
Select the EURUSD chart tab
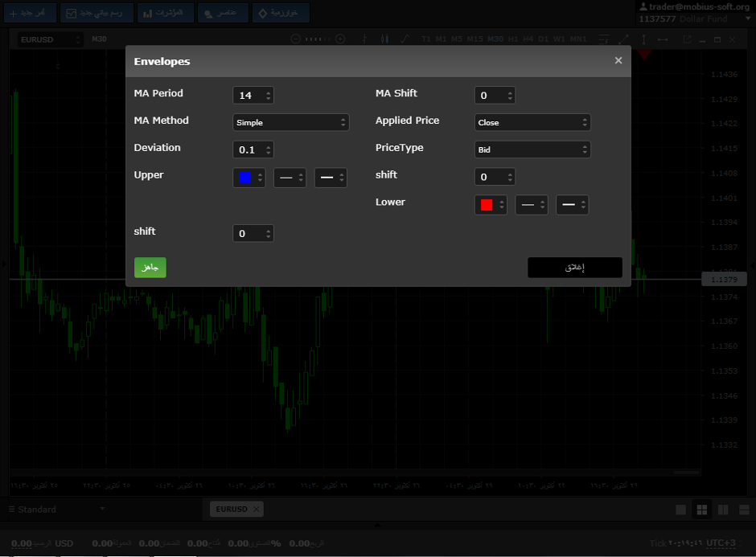pyautogui.click(x=232, y=509)
